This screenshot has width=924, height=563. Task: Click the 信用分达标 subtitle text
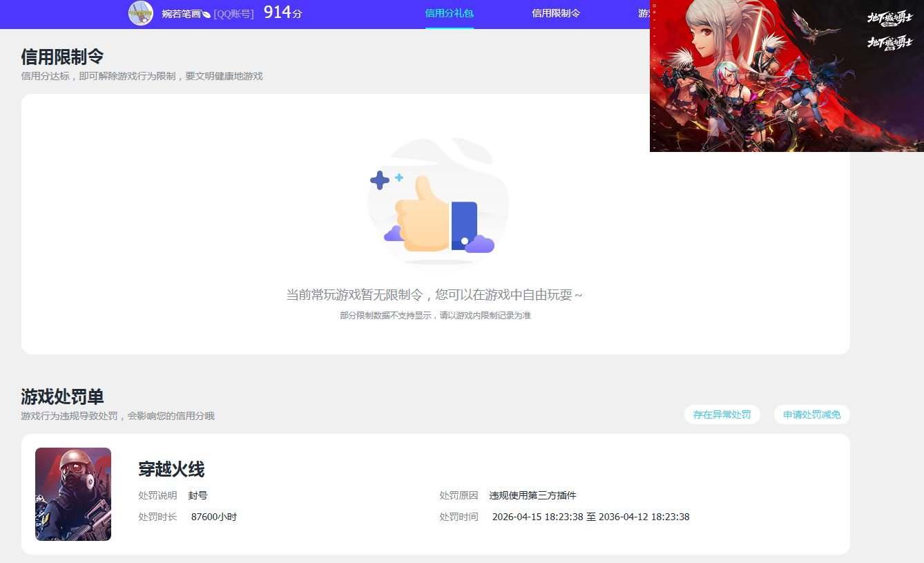coord(142,76)
